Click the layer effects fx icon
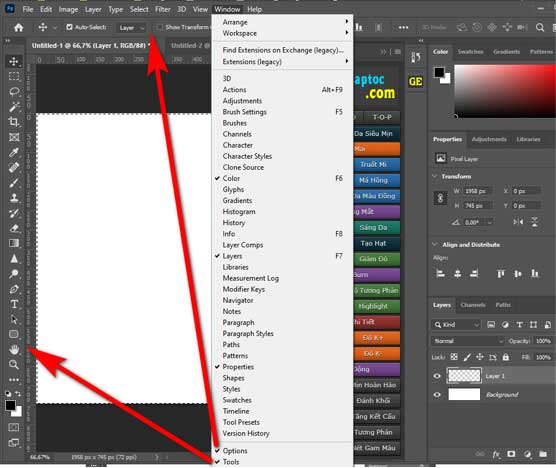The height and width of the screenshot is (468, 556). click(496, 454)
